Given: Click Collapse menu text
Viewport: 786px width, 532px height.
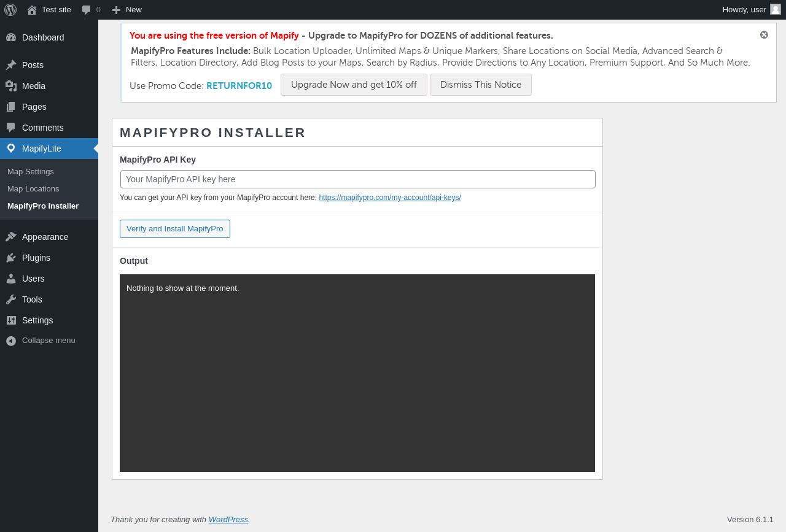Looking at the screenshot, I should 49,341.
